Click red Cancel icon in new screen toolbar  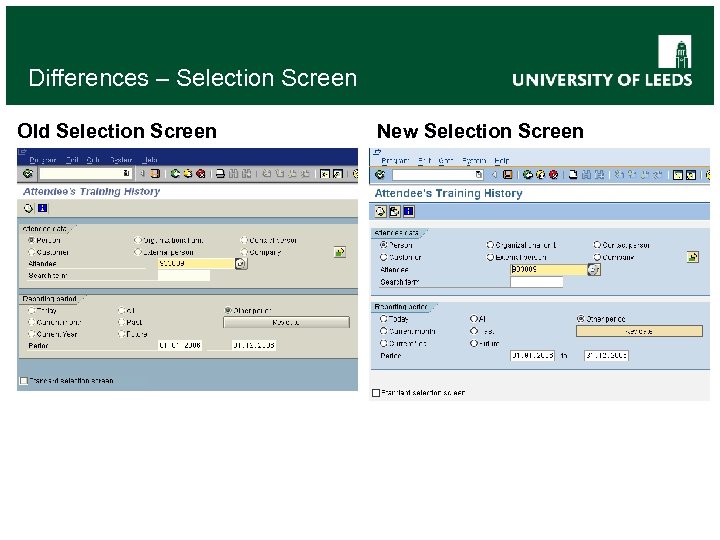(x=553, y=174)
